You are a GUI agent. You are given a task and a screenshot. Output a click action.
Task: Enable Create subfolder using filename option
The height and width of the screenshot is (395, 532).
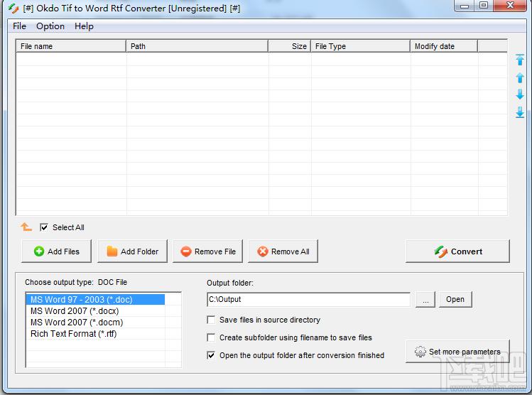click(211, 337)
